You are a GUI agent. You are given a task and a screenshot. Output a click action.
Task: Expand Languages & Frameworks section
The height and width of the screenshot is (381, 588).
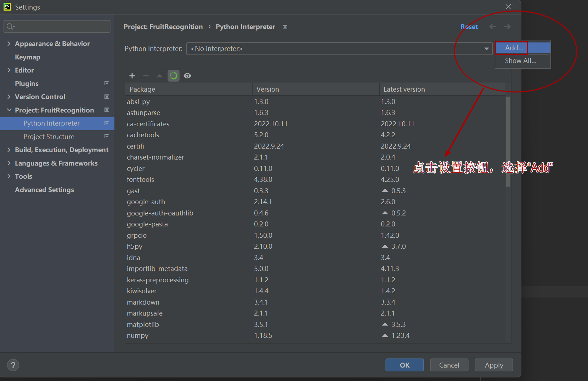tap(9, 163)
